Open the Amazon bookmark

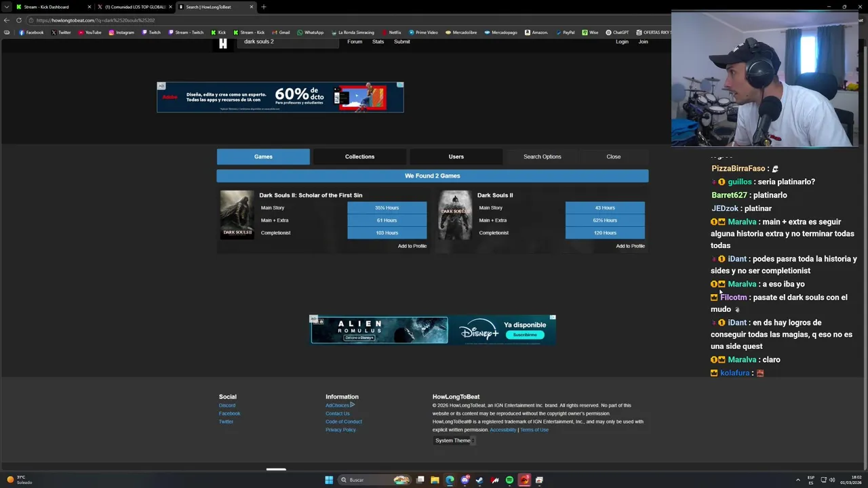click(x=536, y=33)
